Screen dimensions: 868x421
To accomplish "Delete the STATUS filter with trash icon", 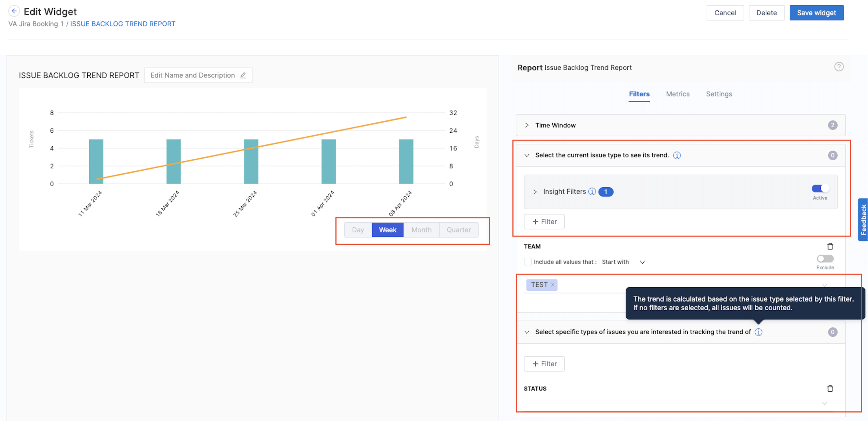I will (x=830, y=389).
